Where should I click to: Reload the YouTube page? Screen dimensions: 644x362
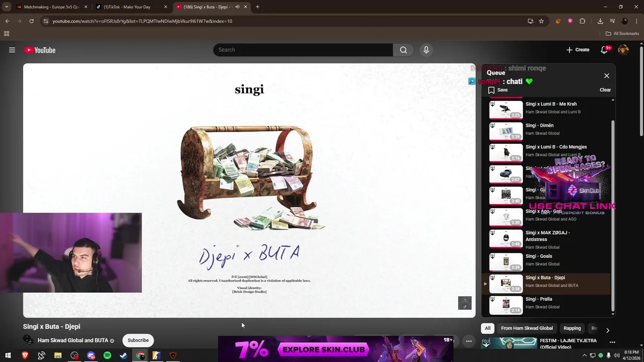(31, 21)
